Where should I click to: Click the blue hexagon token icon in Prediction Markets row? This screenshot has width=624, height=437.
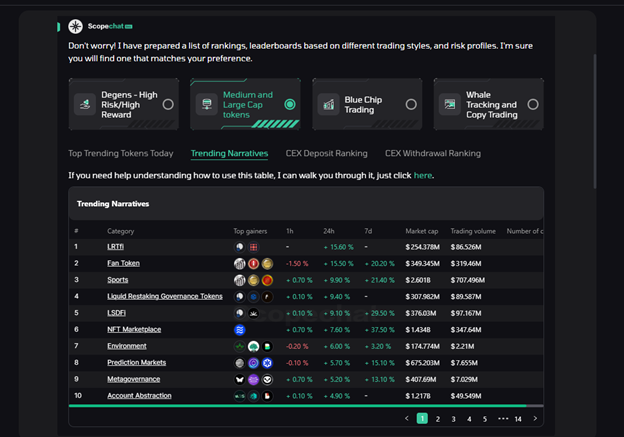[x=267, y=363]
